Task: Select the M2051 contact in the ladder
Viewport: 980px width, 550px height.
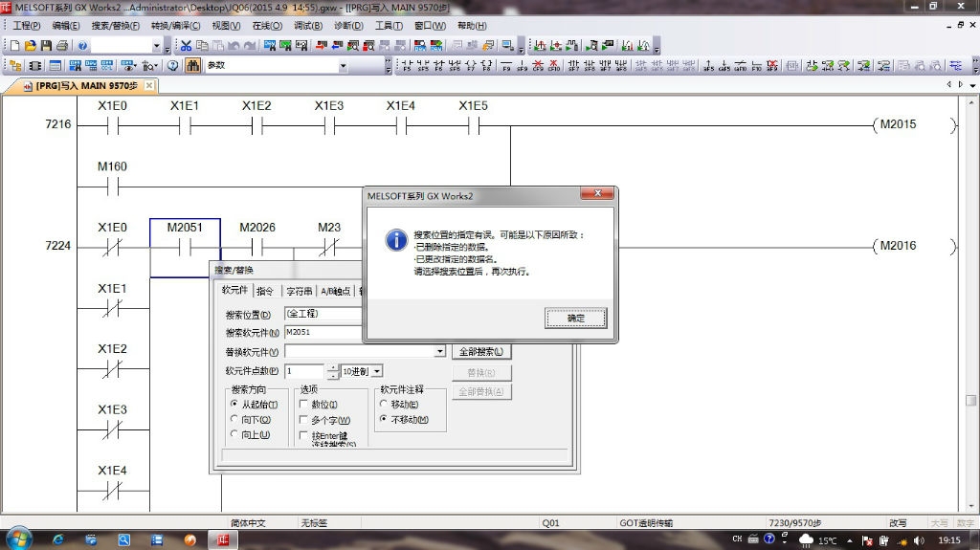Action: [x=185, y=246]
